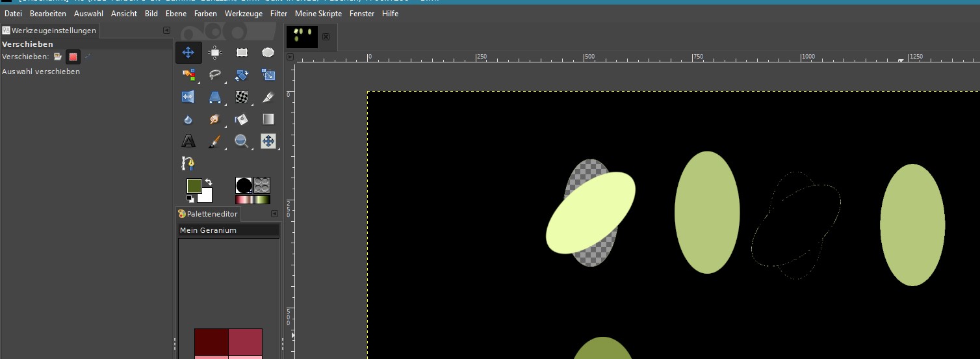Set Verschieben mode to layer

click(58, 57)
